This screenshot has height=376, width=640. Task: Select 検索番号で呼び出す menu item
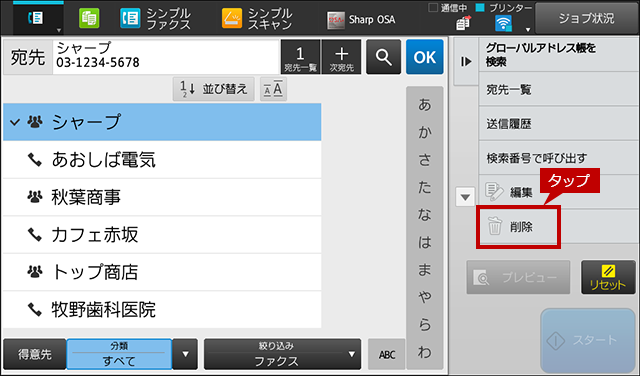click(558, 158)
